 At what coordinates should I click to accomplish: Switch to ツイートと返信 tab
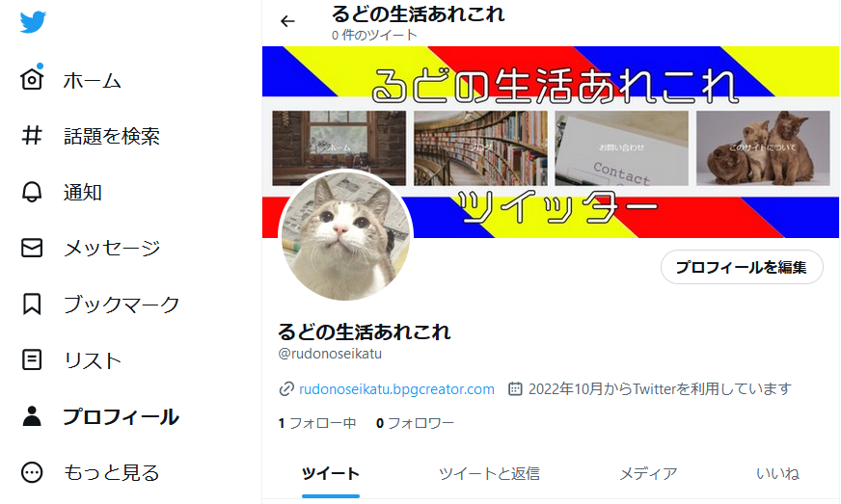tap(489, 473)
